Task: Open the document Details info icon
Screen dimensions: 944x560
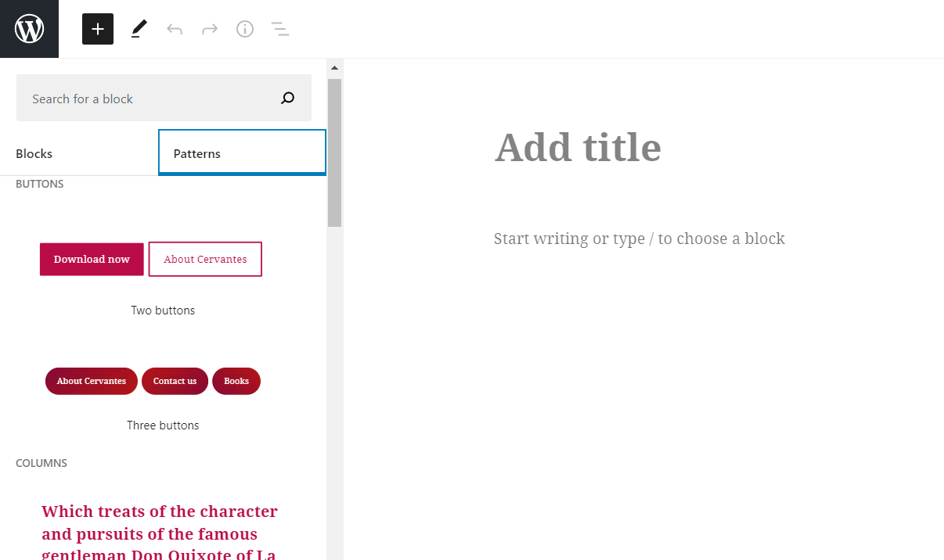Action: [x=245, y=29]
